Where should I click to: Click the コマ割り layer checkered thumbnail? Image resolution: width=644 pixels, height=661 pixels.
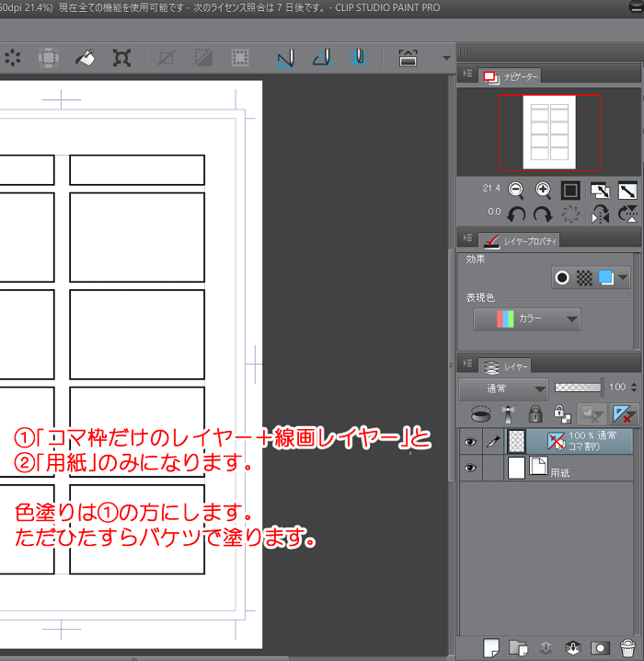[x=516, y=441]
